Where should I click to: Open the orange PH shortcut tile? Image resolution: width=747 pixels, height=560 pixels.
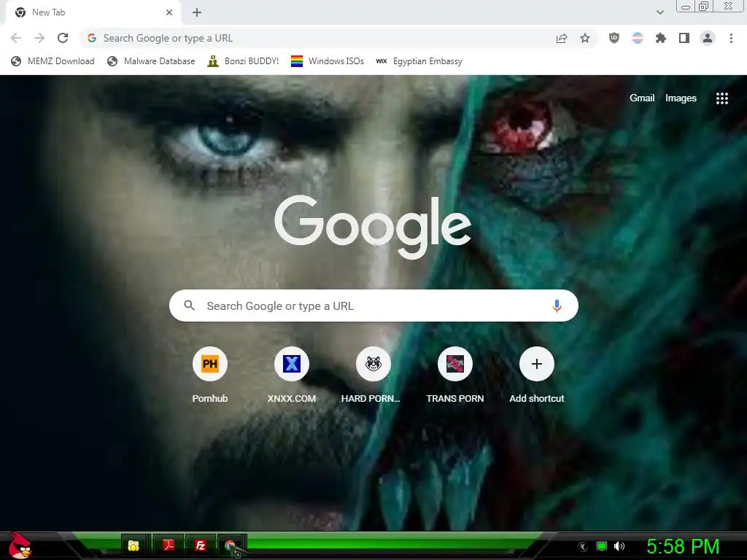(x=210, y=376)
